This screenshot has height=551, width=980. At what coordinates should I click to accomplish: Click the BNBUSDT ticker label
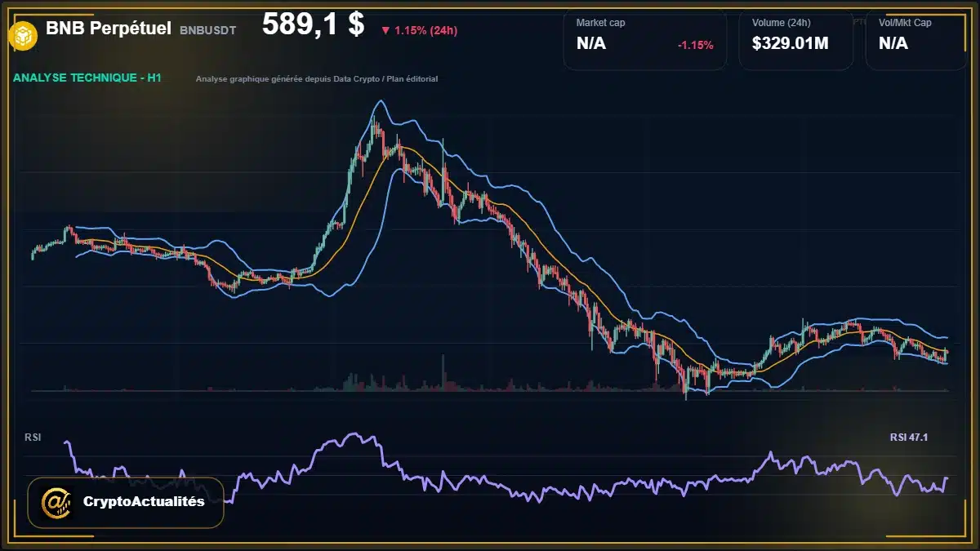click(x=207, y=30)
